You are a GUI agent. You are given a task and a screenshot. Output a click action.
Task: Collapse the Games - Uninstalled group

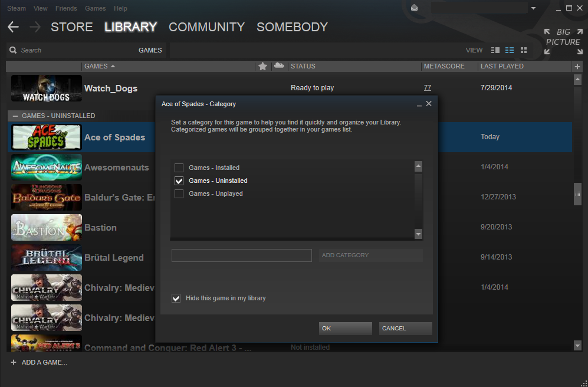(15, 116)
